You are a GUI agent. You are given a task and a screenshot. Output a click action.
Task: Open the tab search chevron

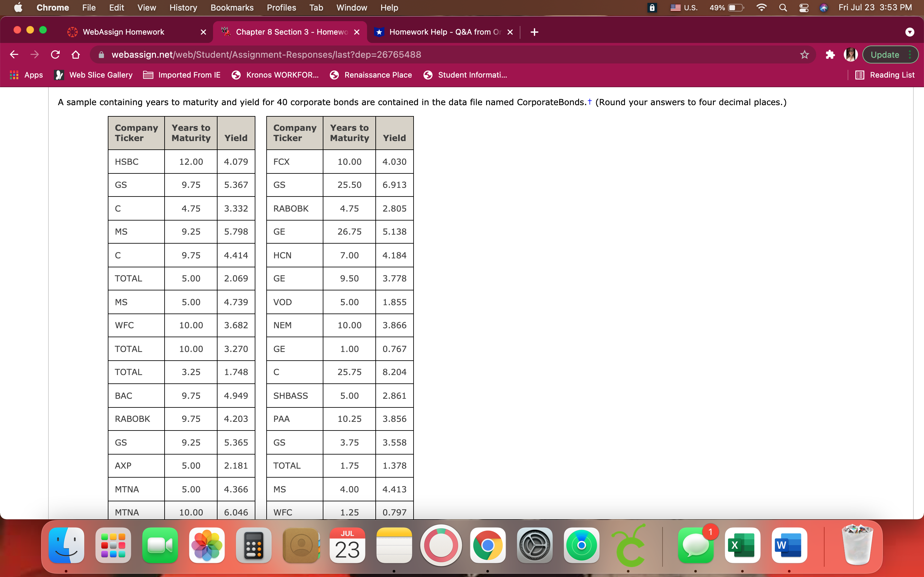910,32
